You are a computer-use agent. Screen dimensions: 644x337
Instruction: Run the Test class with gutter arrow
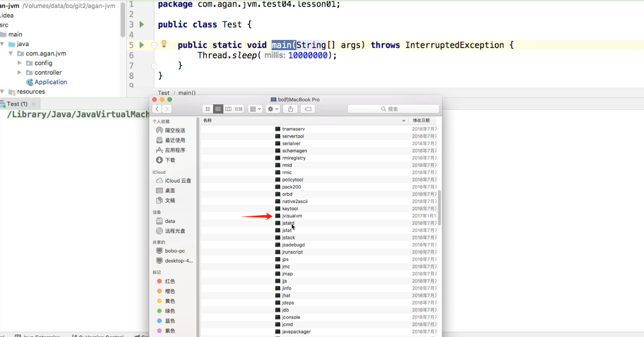pos(142,25)
